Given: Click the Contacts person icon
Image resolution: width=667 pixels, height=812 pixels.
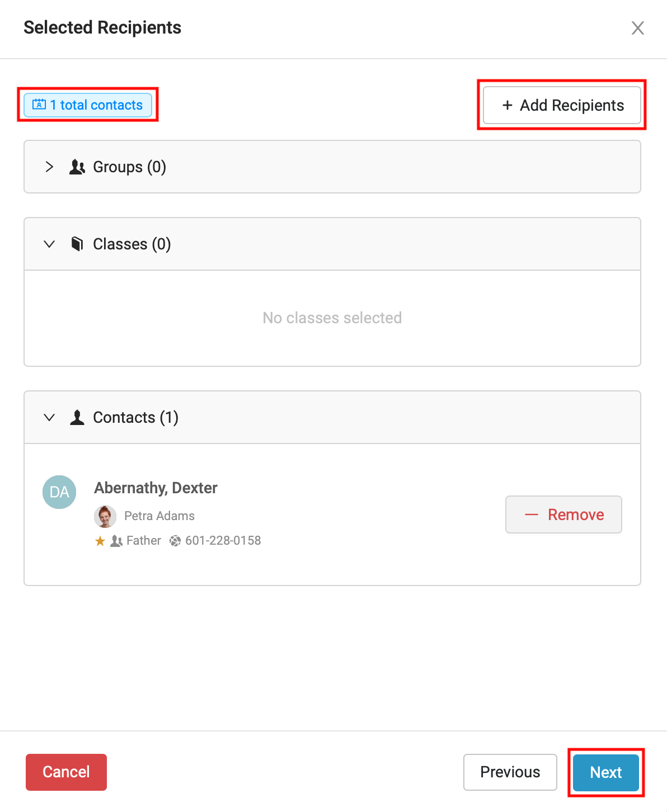Looking at the screenshot, I should (x=77, y=417).
